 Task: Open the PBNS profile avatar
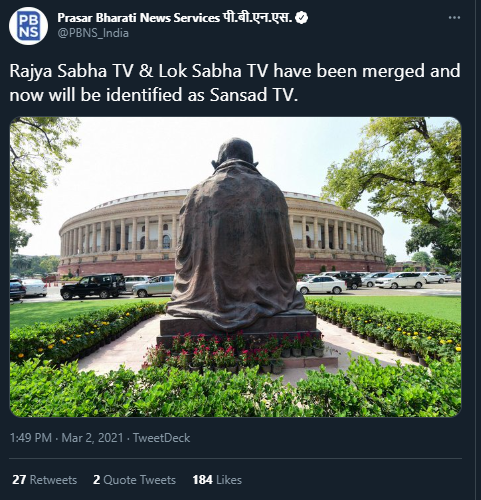[x=28, y=26]
